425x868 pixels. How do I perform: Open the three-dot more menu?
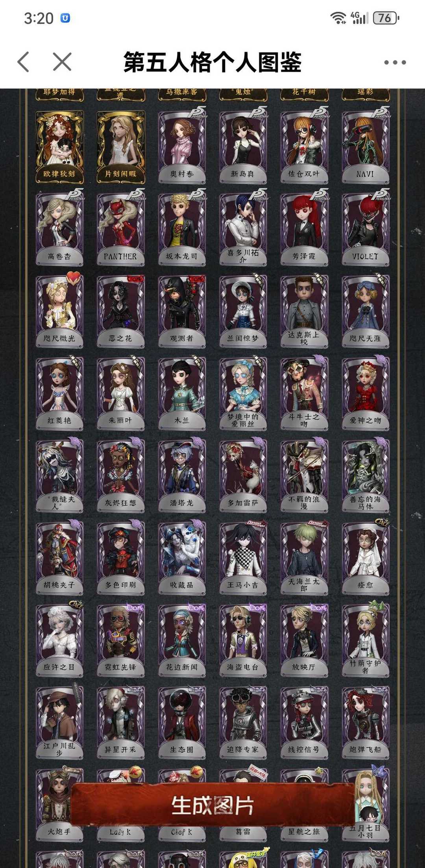(395, 62)
